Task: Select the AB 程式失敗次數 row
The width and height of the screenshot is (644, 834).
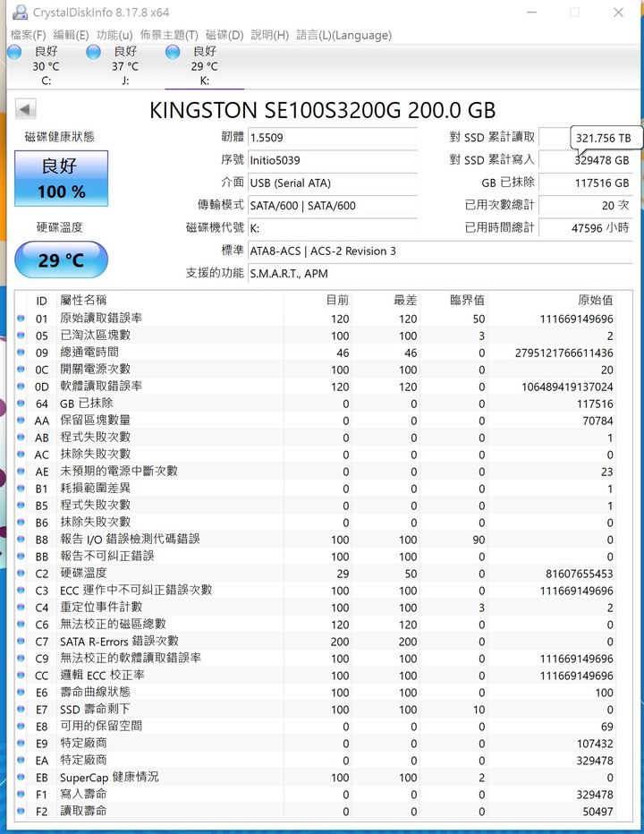Action: pos(316,438)
